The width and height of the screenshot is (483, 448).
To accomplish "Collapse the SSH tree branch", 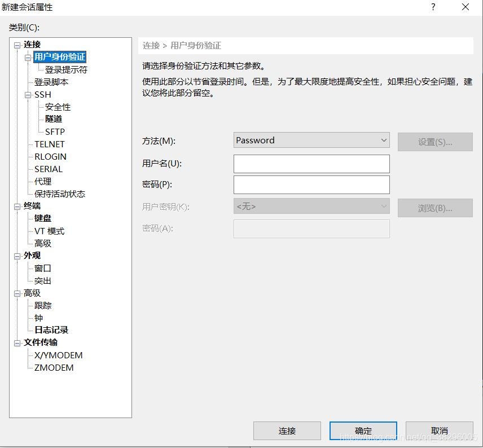I will click(27, 95).
